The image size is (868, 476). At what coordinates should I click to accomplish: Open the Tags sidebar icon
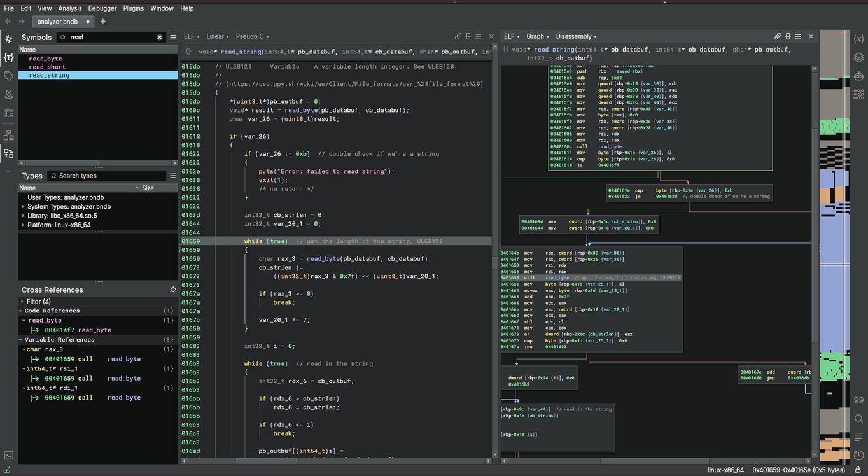pos(9,76)
